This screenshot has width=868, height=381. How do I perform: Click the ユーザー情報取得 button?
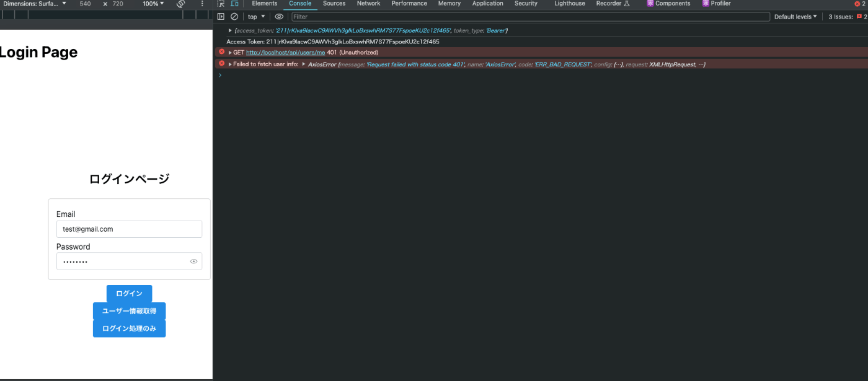(129, 311)
